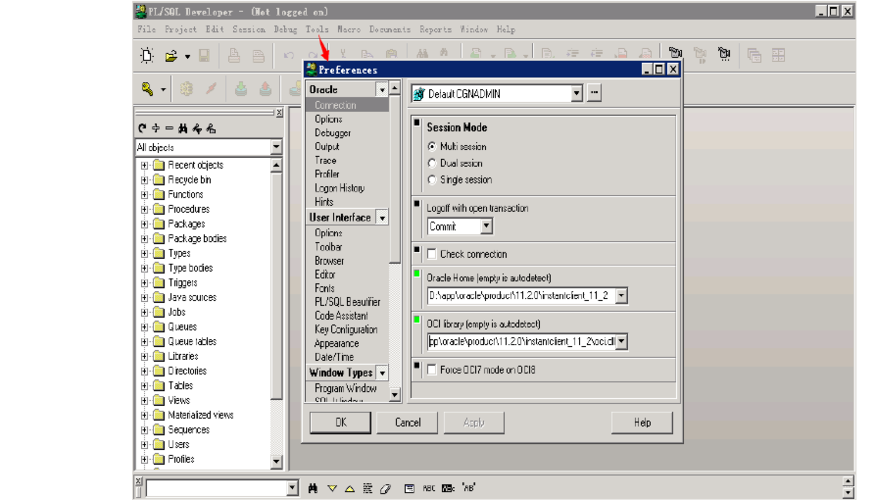Click the Save diskette toolbar icon
Image resolution: width=875 pixels, height=500 pixels.
click(204, 55)
